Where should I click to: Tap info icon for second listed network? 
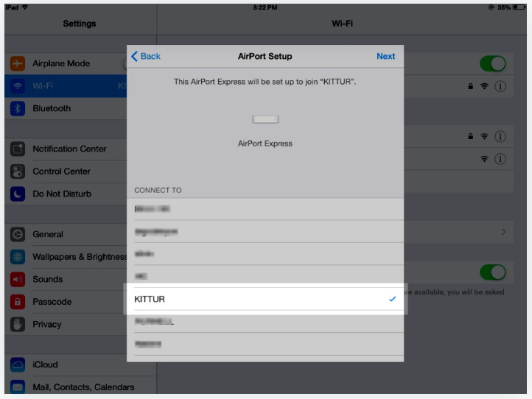500,136
